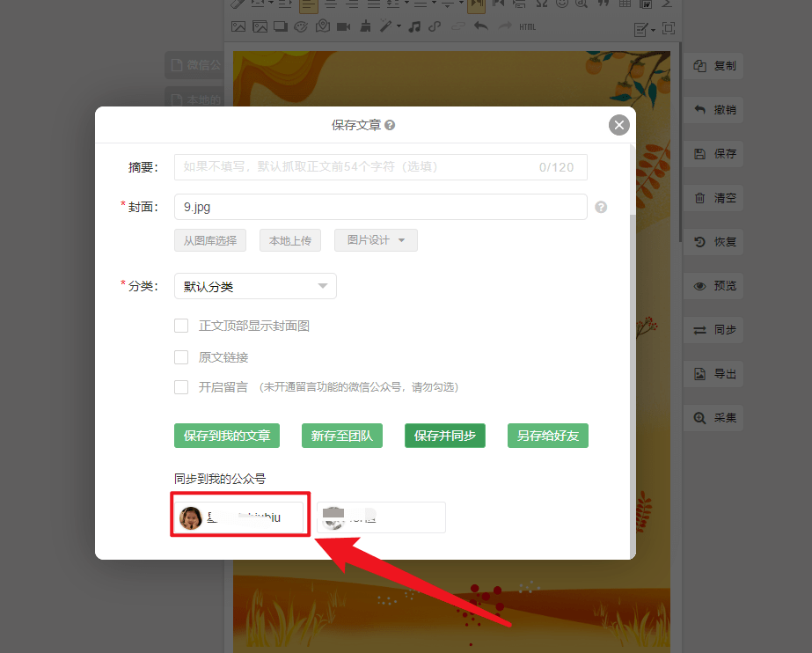Image resolution: width=812 pixels, height=653 pixels.
Task: Focus the 摘要 summary input
Action: pos(381,167)
